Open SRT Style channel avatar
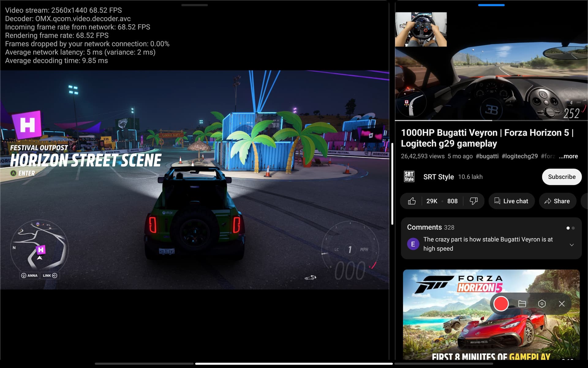This screenshot has width=588, height=368. point(409,177)
